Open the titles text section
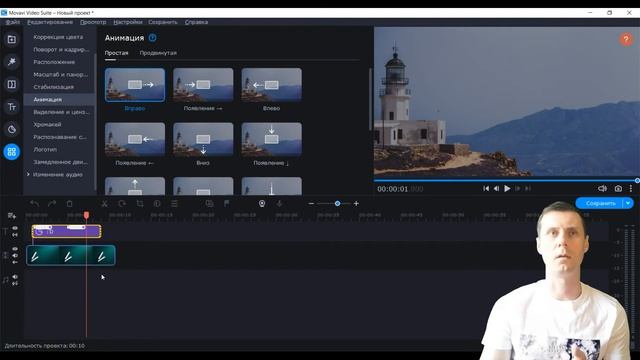This screenshot has width=640, height=360. tap(11, 107)
